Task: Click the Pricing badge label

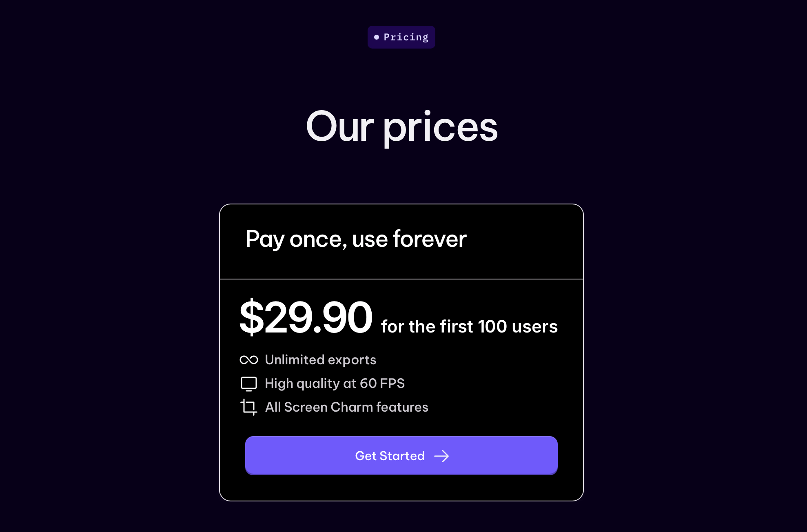Action: 406,37
